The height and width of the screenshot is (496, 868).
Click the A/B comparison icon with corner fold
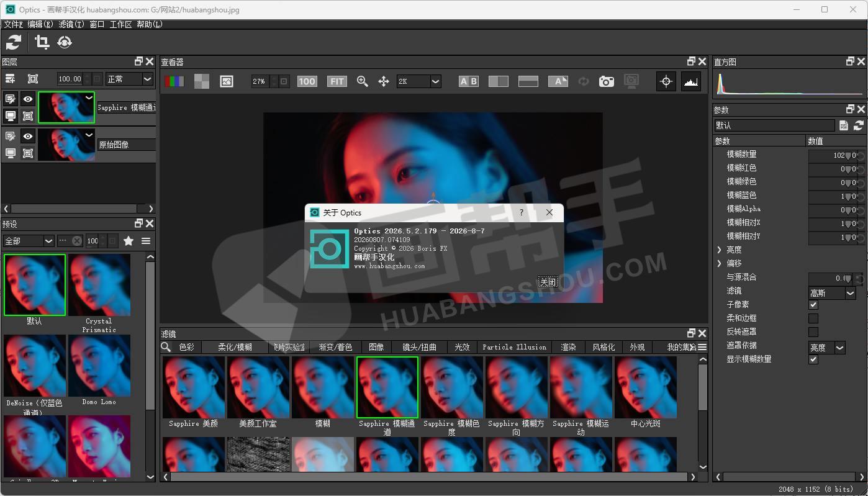(558, 81)
